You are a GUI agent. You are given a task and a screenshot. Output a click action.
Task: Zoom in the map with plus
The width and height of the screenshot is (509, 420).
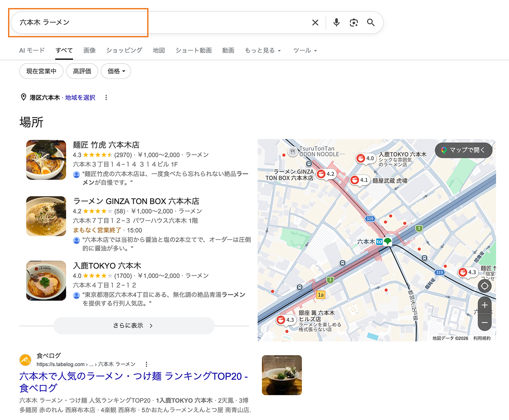pos(485,305)
